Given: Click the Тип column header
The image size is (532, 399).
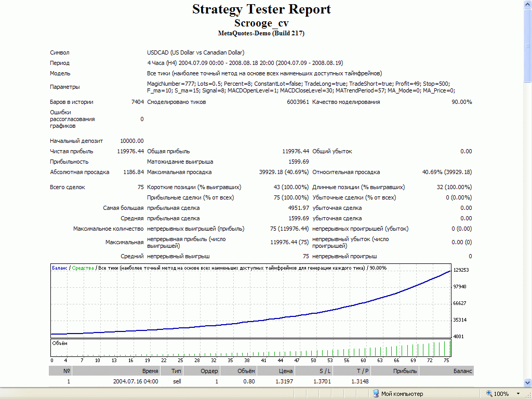Looking at the screenshot, I should coord(176,371).
